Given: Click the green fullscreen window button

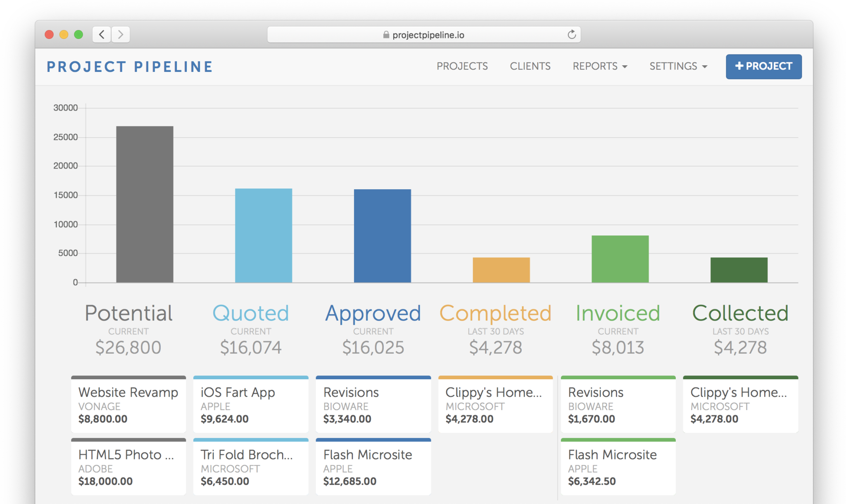Looking at the screenshot, I should (78, 34).
